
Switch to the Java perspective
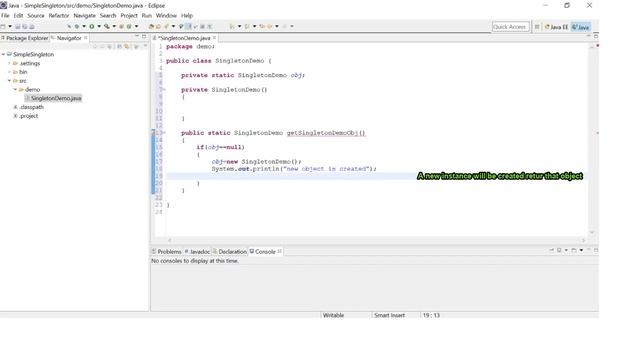pos(580,27)
